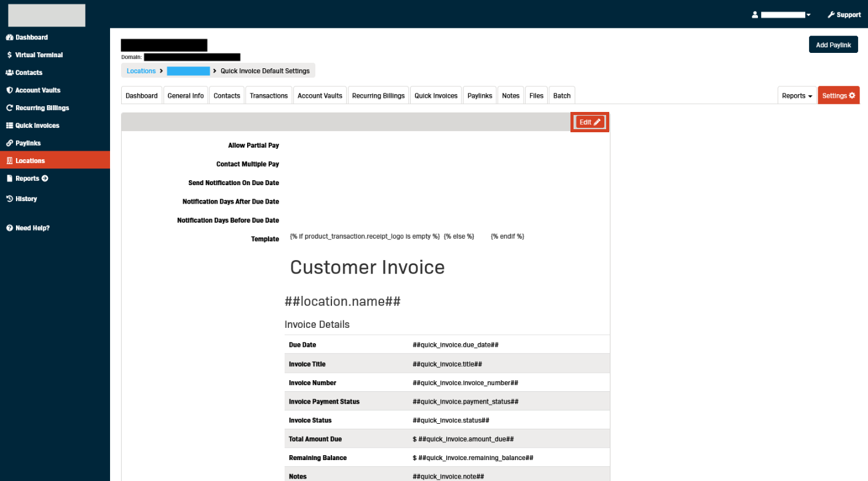Click the Add Paylink button
The height and width of the screenshot is (481, 868).
(833, 45)
